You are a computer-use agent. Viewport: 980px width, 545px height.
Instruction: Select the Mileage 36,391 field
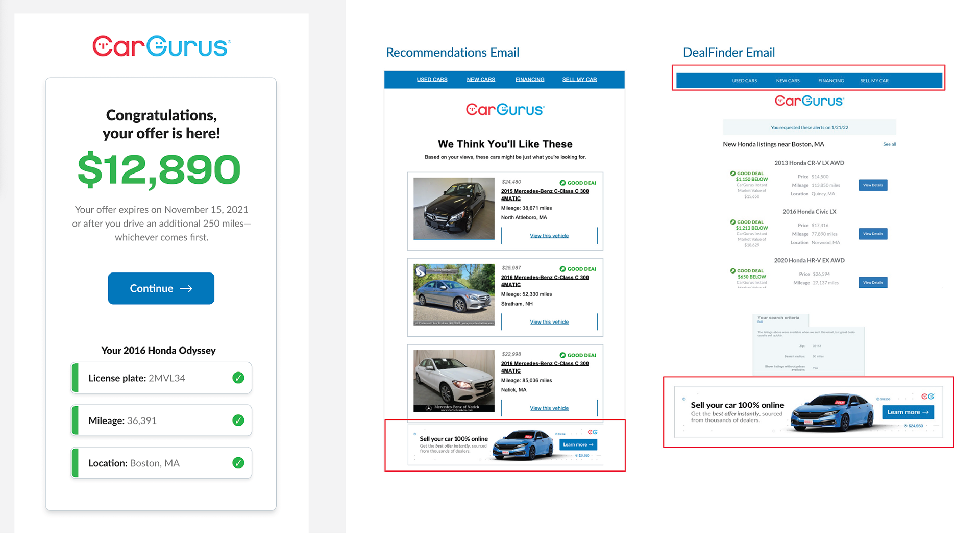click(161, 420)
